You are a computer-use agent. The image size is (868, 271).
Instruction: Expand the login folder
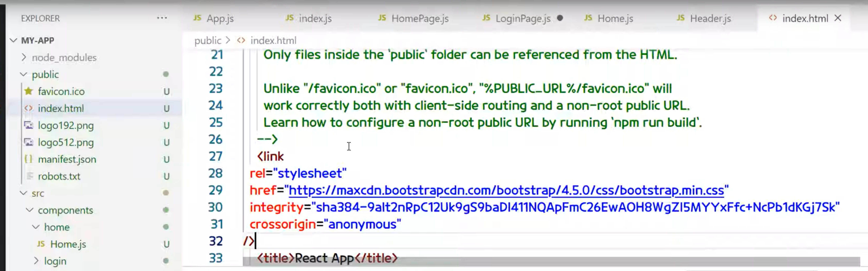(36, 261)
